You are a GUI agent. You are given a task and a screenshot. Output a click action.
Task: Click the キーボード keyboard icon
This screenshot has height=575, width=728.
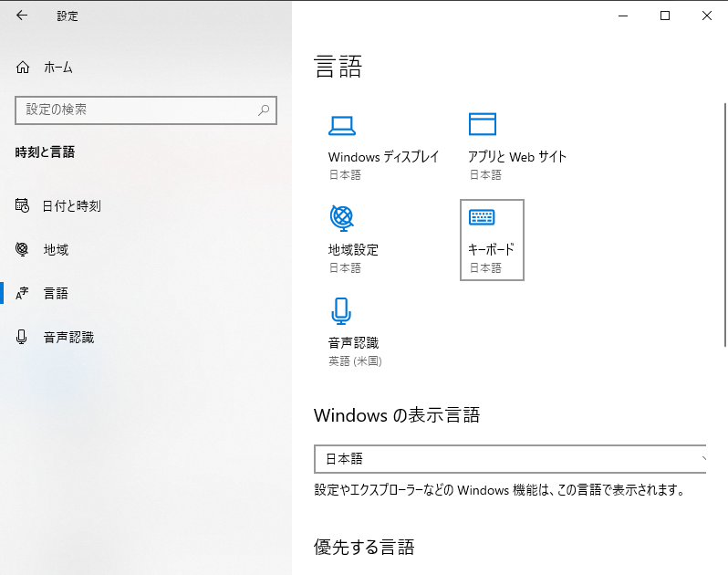482,217
